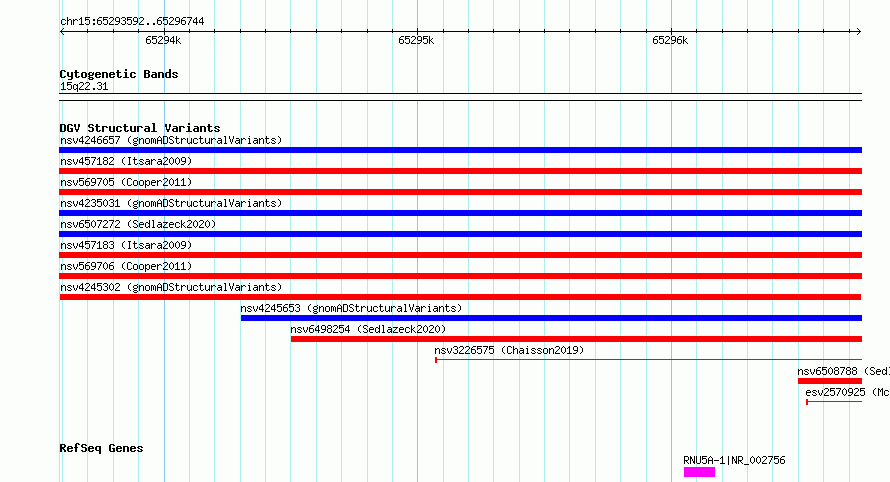Click the RefSeq Genes track title

pos(101,448)
